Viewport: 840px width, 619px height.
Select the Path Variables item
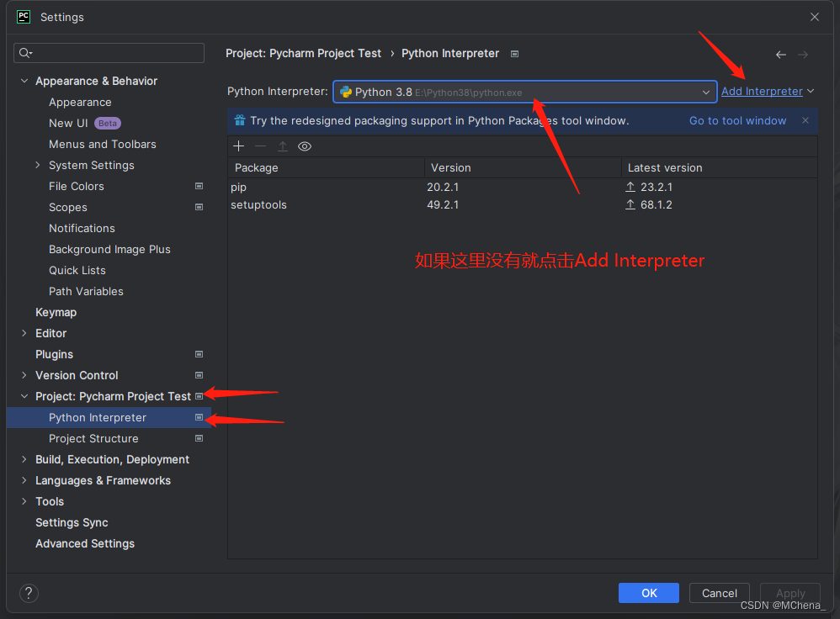point(86,291)
